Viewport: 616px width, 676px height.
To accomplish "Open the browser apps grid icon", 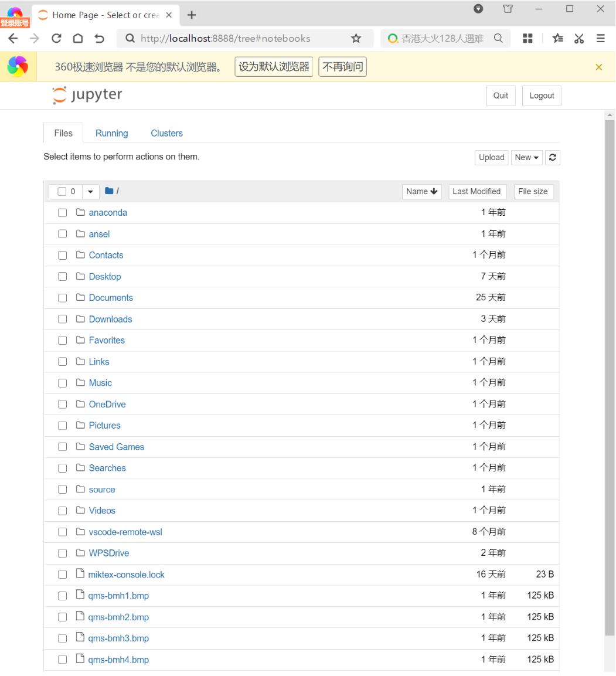I will click(x=527, y=38).
